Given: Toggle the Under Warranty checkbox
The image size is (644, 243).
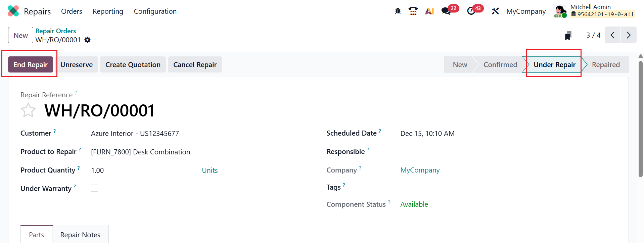Looking at the screenshot, I should coord(95,188).
